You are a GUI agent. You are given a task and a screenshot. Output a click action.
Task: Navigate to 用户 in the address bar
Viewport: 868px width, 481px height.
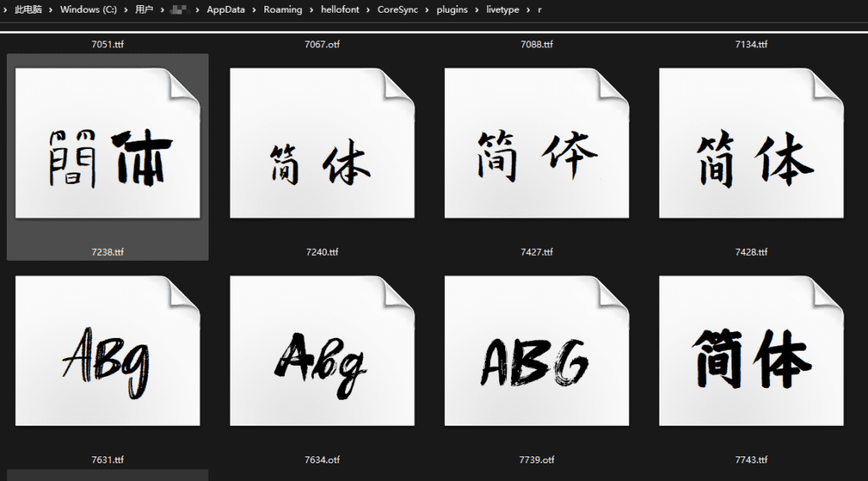coord(144,10)
